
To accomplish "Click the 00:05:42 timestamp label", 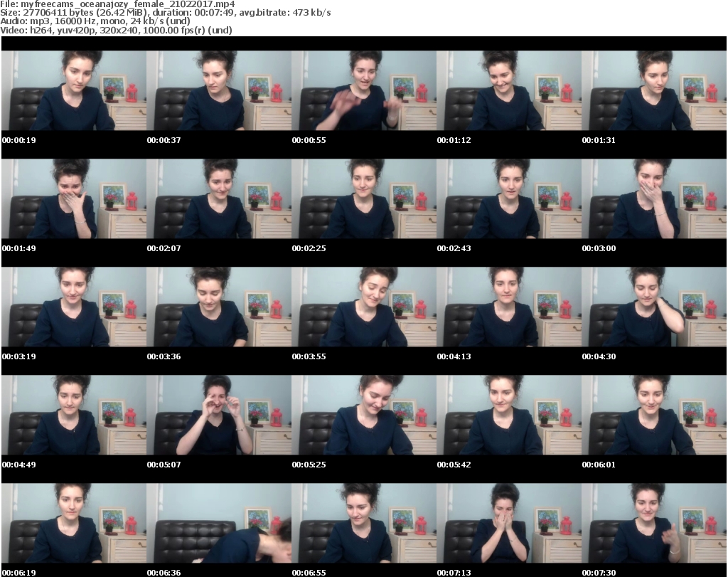I will (x=454, y=465).
